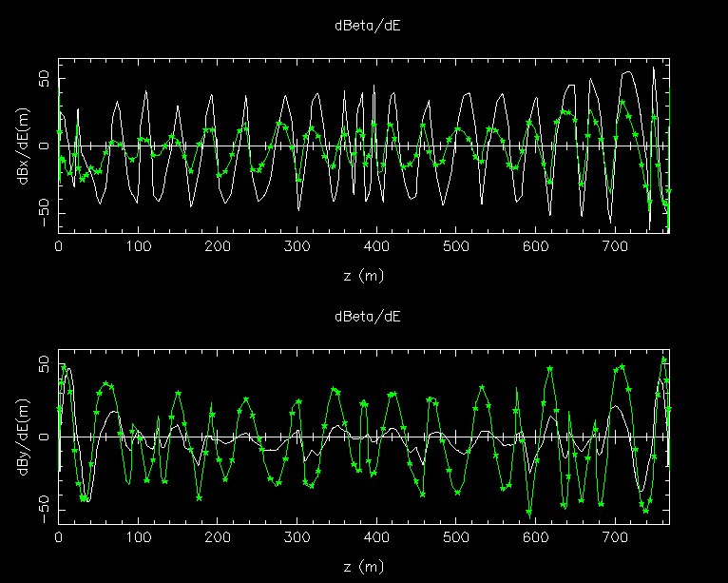
Task: Click the top plot's z (m) axis label
Action: [366, 275]
